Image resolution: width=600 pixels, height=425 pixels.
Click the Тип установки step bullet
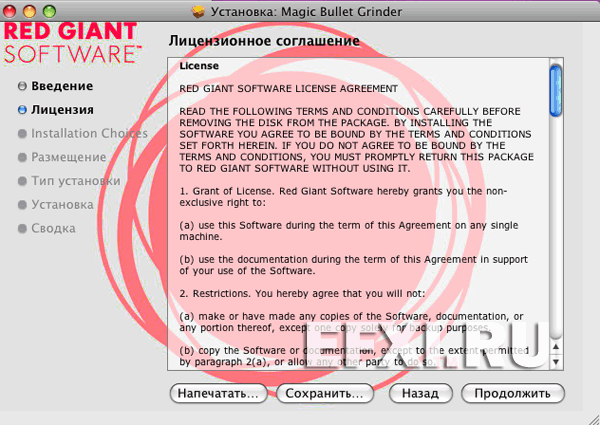pos(22,181)
